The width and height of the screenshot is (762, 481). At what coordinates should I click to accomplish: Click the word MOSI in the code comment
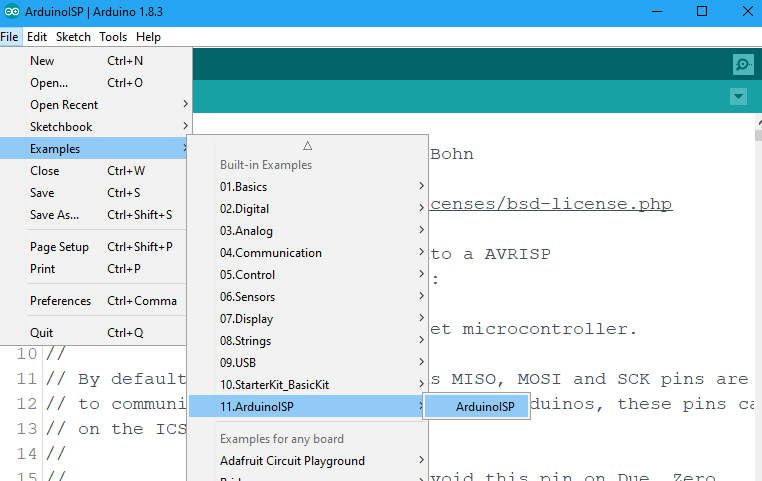click(539, 379)
